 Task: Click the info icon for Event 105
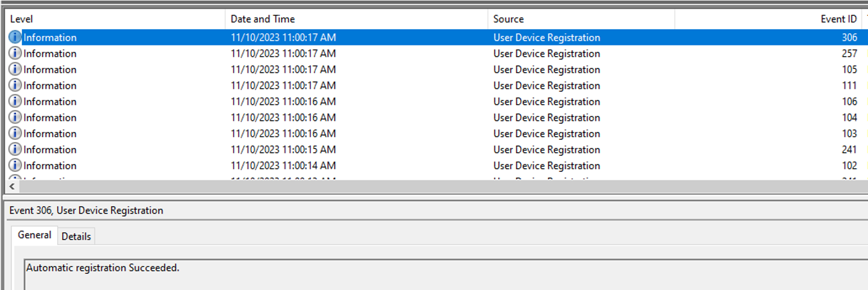(15, 70)
